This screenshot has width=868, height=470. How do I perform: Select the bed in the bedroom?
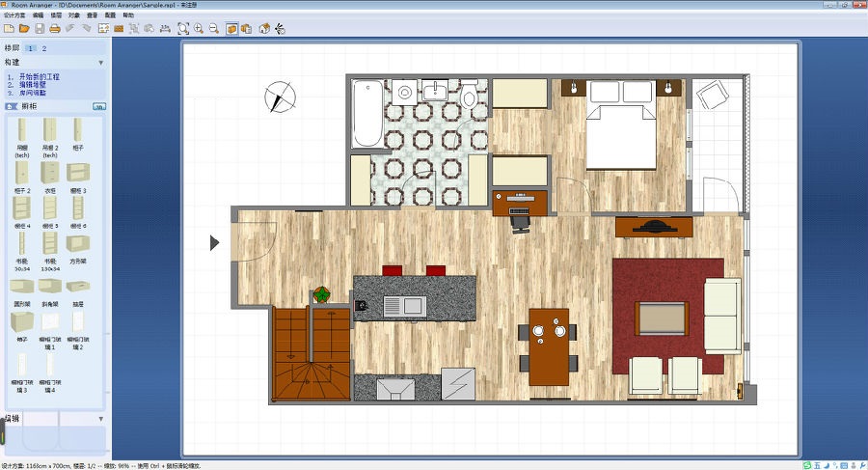pyautogui.click(x=621, y=125)
